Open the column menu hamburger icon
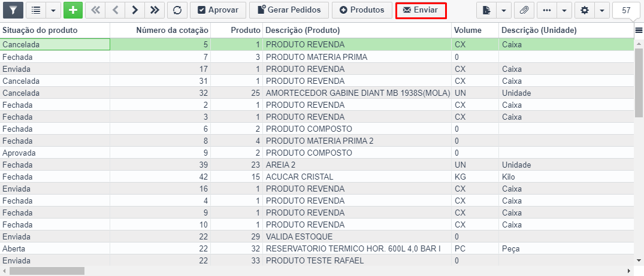This screenshot has width=644, height=276. tap(639, 30)
